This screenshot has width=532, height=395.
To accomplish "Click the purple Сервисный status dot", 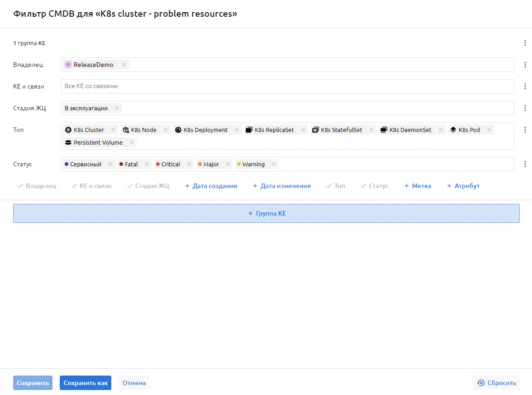I will pyautogui.click(x=66, y=165).
